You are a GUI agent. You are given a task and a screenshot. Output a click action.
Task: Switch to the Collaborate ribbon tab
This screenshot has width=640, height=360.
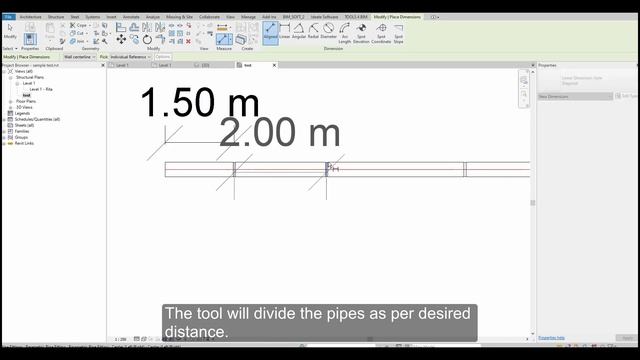[x=209, y=17]
